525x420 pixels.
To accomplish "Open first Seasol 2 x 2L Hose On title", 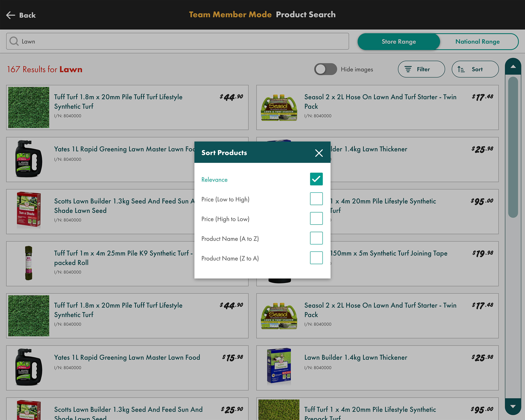I will pyautogui.click(x=380, y=101).
